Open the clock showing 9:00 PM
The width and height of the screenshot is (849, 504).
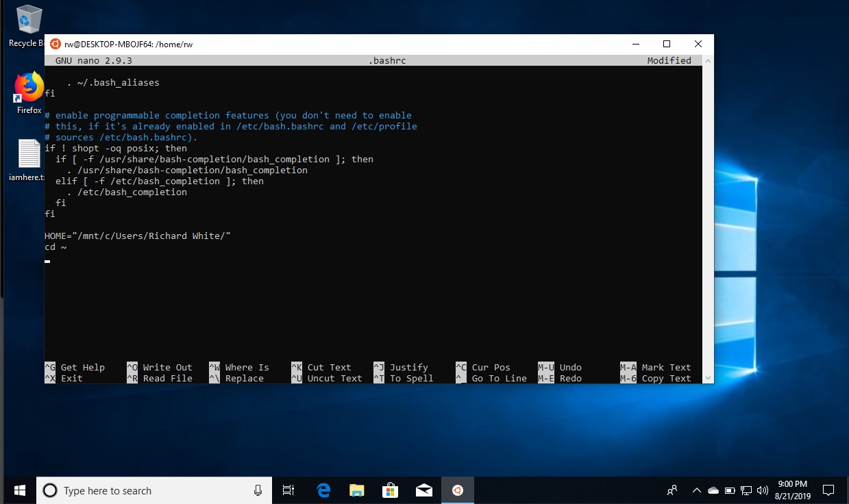[x=793, y=490]
